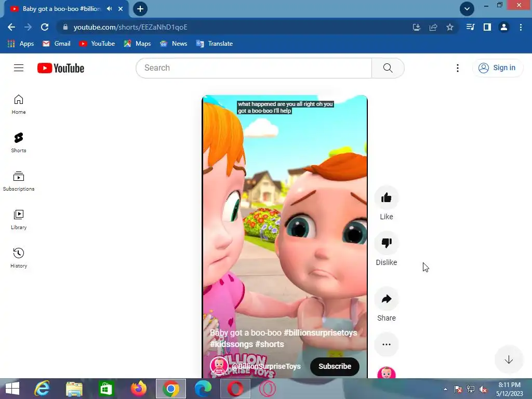Click the #kidssongs hashtag
This screenshot has height=399, width=532.
(x=231, y=344)
